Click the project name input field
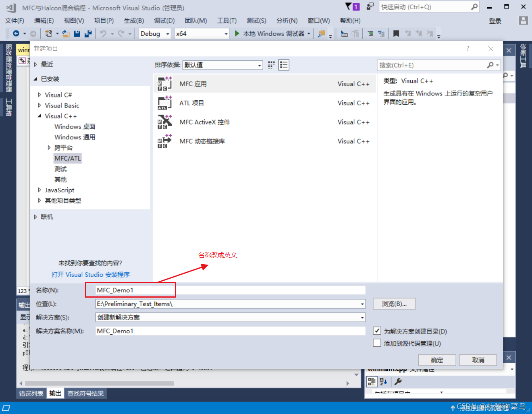This screenshot has width=532, height=414. click(231, 290)
